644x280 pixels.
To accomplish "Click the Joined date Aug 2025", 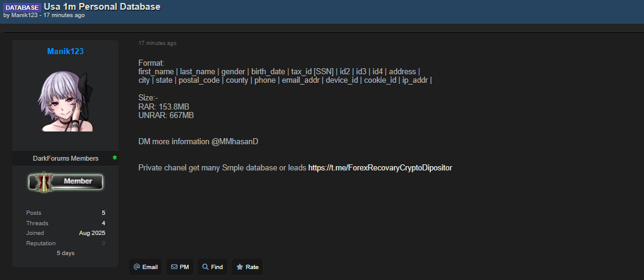I will point(92,233).
